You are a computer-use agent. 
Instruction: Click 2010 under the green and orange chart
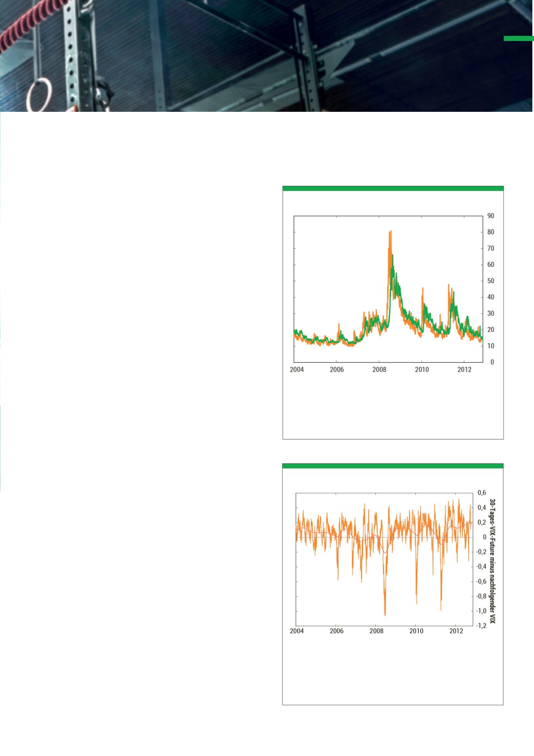422,370
